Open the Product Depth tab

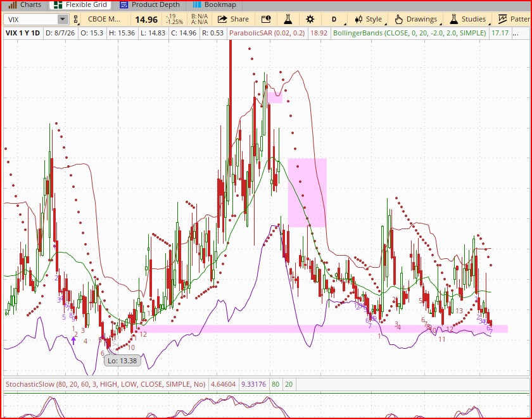click(x=149, y=4)
